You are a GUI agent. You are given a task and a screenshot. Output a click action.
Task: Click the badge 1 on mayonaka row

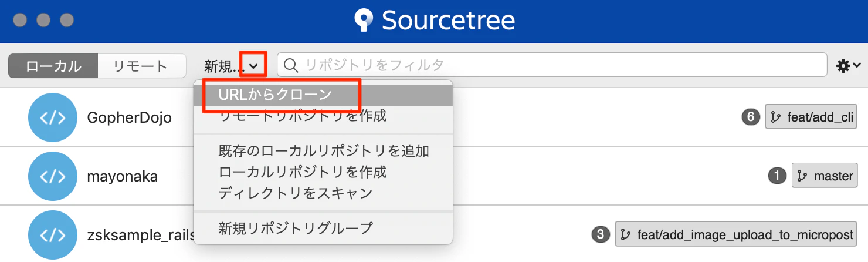[x=777, y=176]
